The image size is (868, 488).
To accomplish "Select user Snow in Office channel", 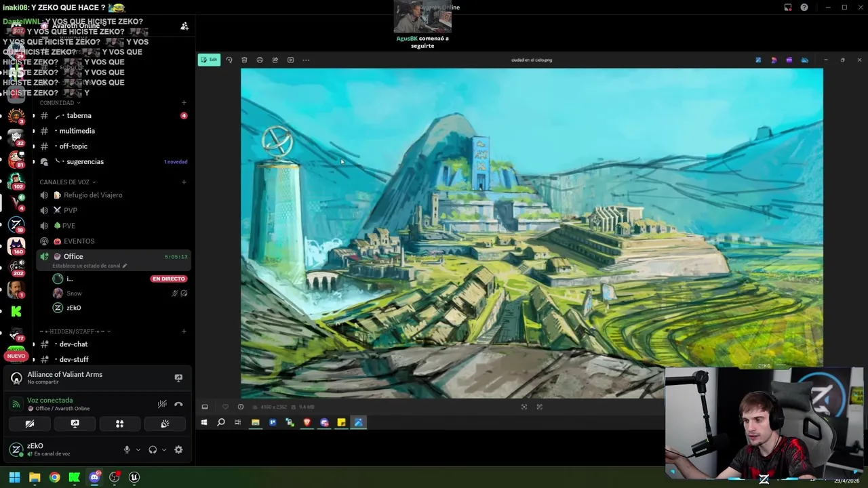I will pos(75,293).
